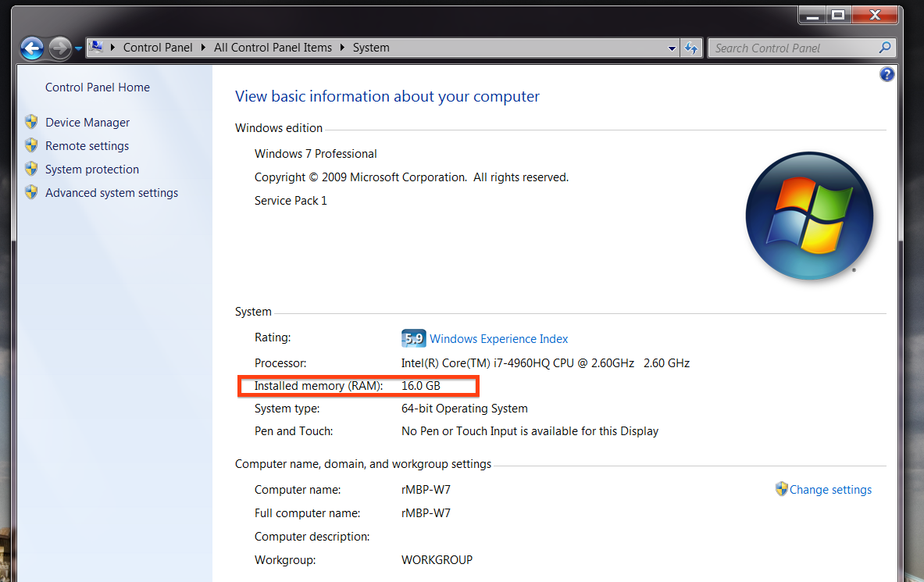Expand the arrow after All Control Panel Items
924x582 pixels.
click(342, 47)
